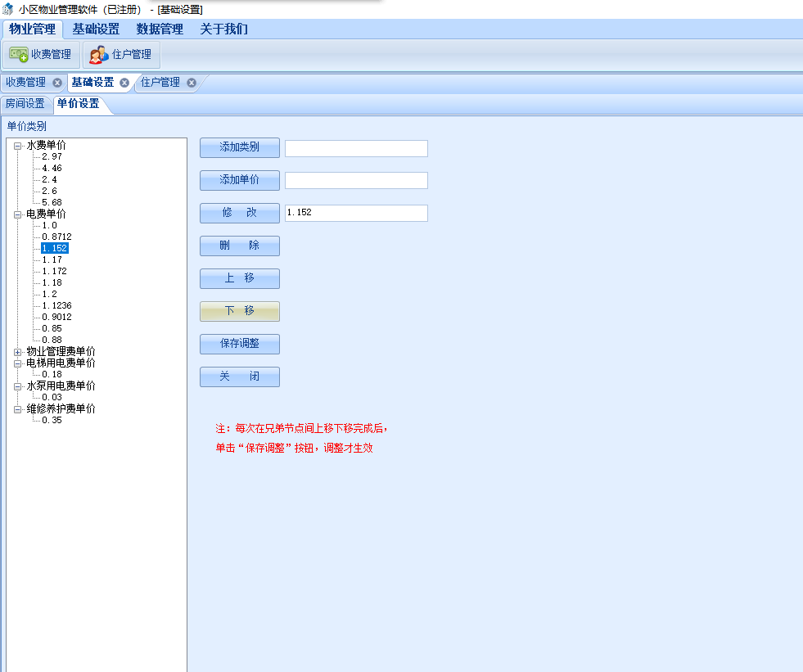Click the input field next to 添加类别
Image resolution: width=803 pixels, height=672 pixels.
tap(355, 148)
